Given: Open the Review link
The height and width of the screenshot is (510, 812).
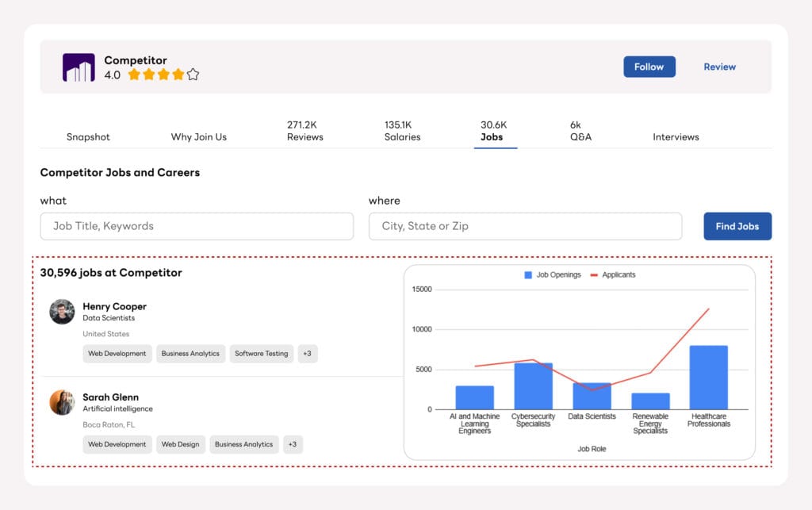Looking at the screenshot, I should [x=719, y=67].
